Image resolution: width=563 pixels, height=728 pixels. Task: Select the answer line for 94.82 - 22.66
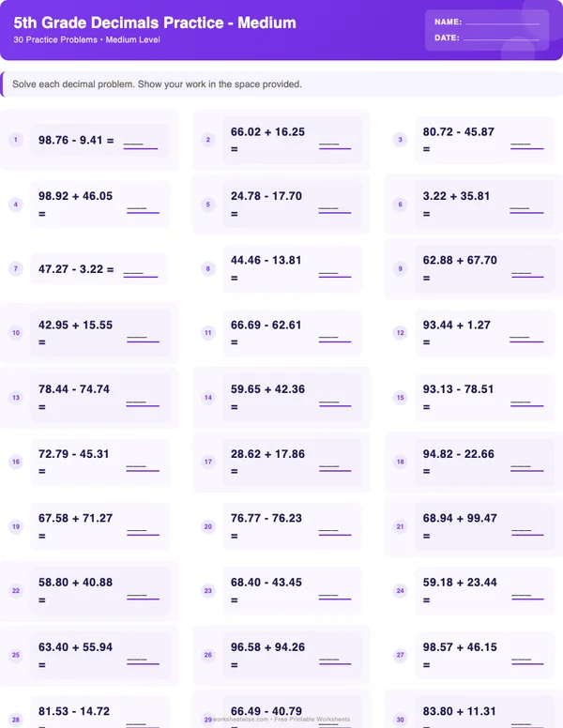coord(526,469)
